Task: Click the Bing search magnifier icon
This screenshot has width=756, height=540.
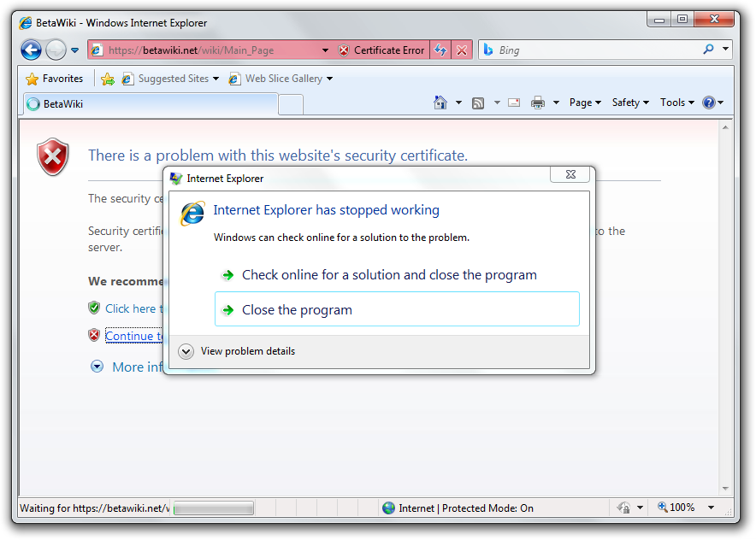Action: [708, 50]
